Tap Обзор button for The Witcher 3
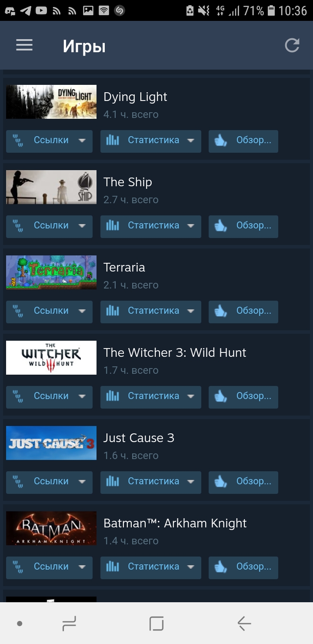 click(x=243, y=397)
